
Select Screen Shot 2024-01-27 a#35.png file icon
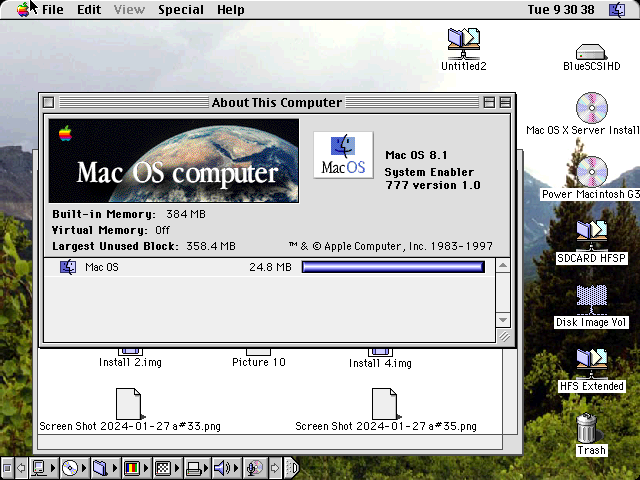(385, 404)
